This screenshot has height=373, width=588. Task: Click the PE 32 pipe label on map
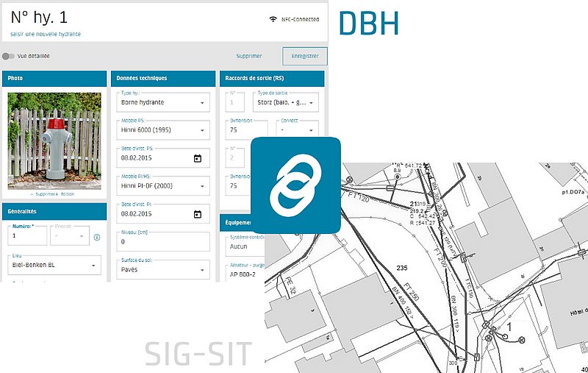point(290,285)
